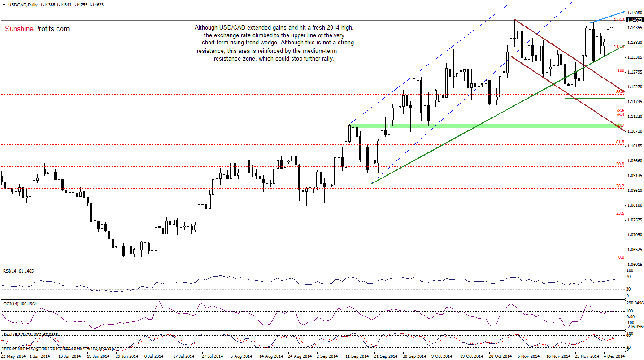Click the current price tag 1.14623

(x=635, y=20)
